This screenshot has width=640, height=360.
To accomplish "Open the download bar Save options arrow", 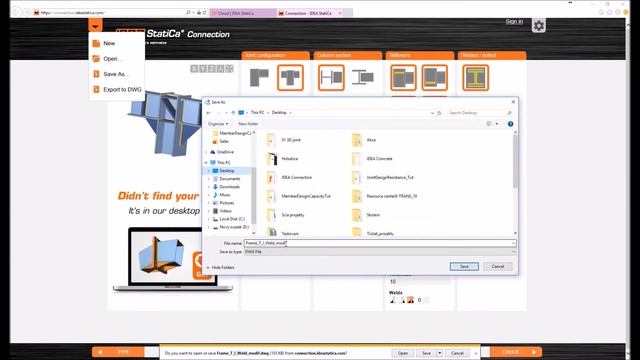I will [x=440, y=353].
